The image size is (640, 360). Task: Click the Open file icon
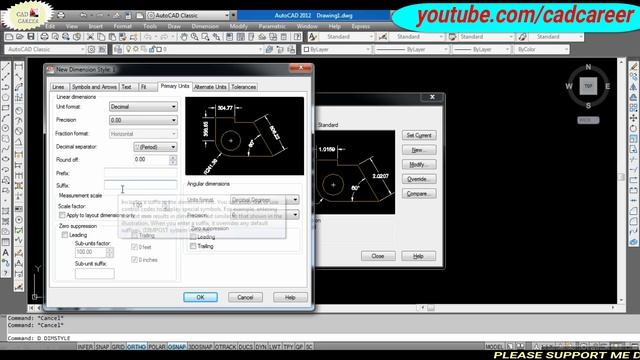pyautogui.click(x=20, y=37)
